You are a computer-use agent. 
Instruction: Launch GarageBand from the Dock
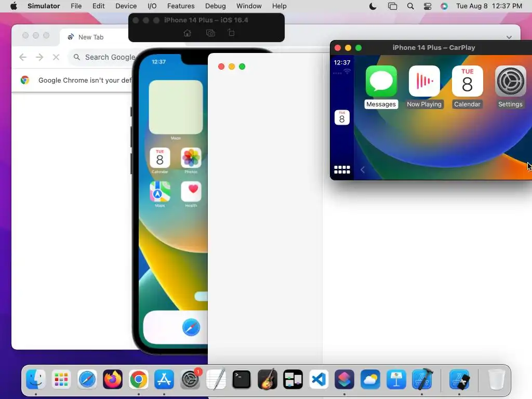point(268,379)
